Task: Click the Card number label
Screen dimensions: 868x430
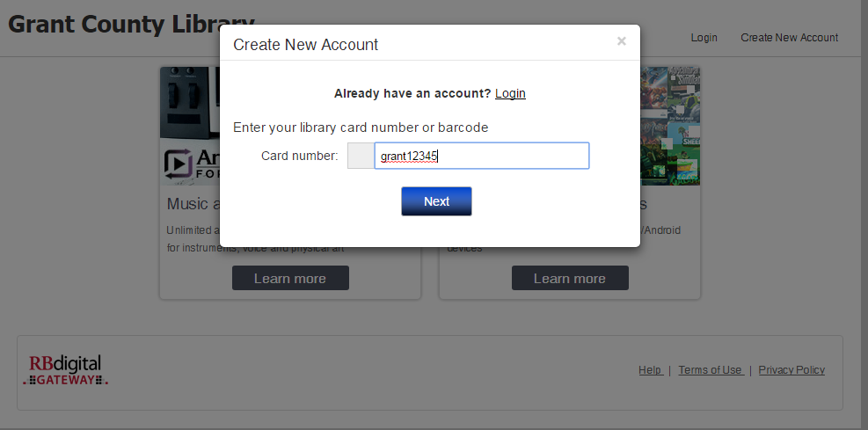Action: (x=300, y=156)
